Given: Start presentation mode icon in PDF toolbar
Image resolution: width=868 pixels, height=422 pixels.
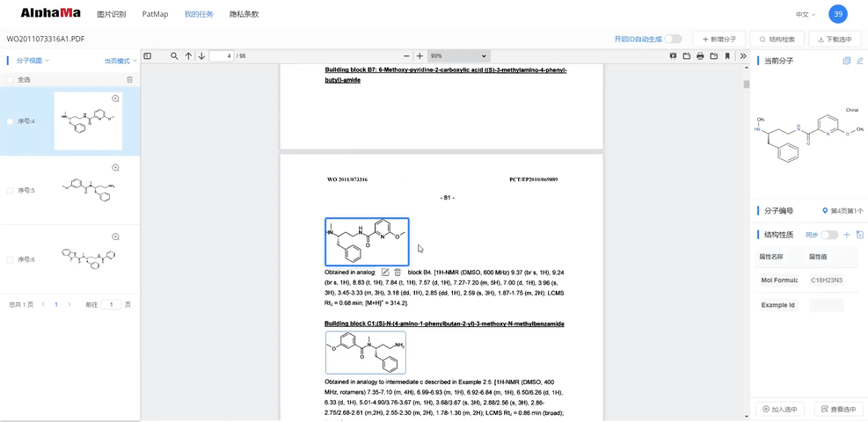Looking at the screenshot, I should pyautogui.click(x=673, y=56).
